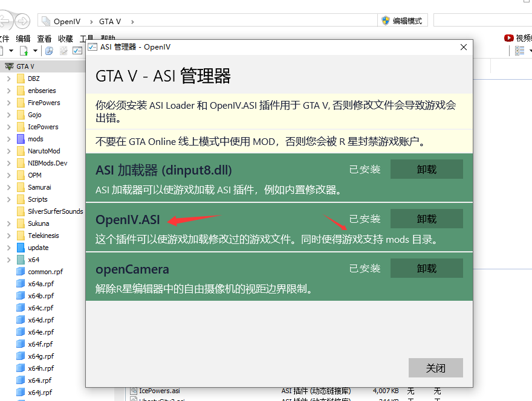
Task: Click the purple mods folder icon
Action: click(21, 139)
